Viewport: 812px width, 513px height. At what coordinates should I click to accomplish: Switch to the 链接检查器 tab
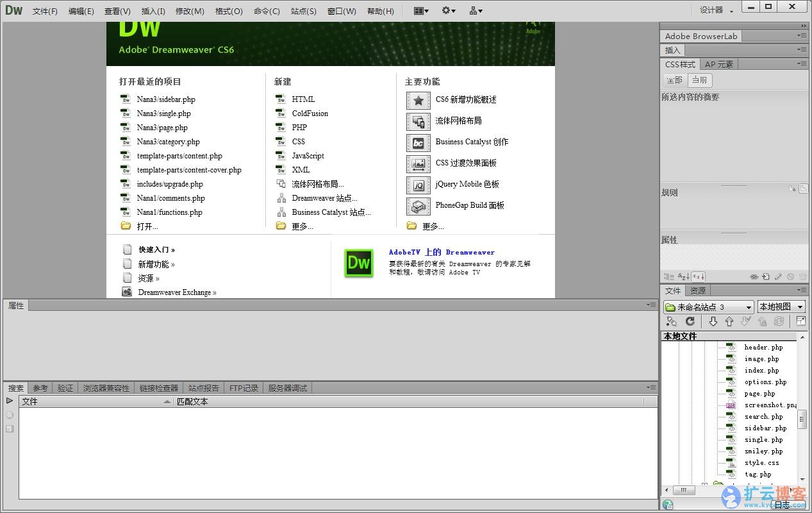pyautogui.click(x=159, y=388)
